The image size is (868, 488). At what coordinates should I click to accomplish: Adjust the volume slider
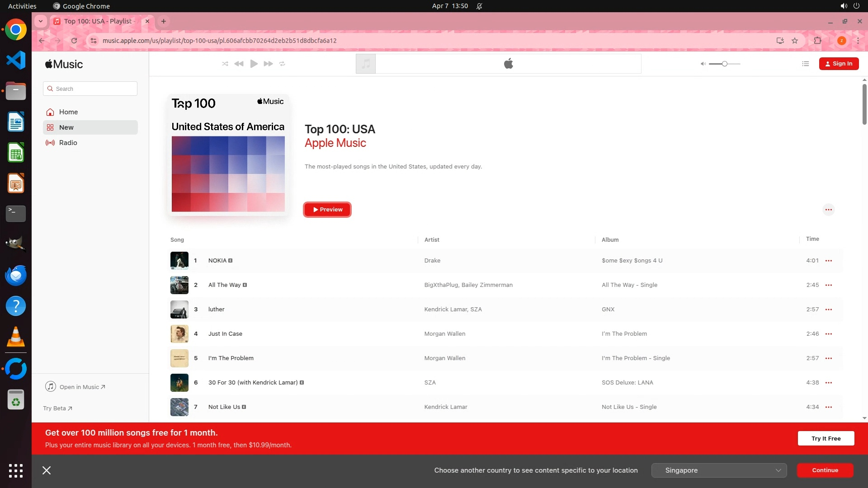[x=724, y=64]
